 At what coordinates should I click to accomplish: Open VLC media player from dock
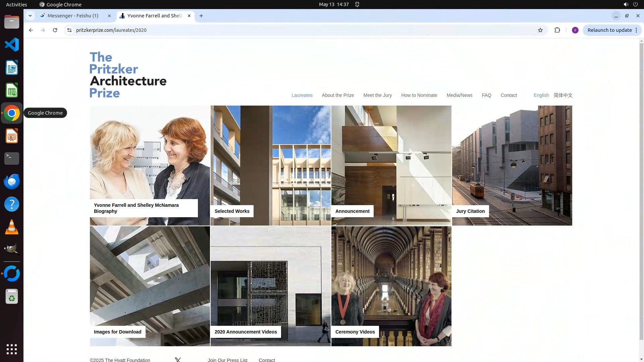click(x=12, y=227)
